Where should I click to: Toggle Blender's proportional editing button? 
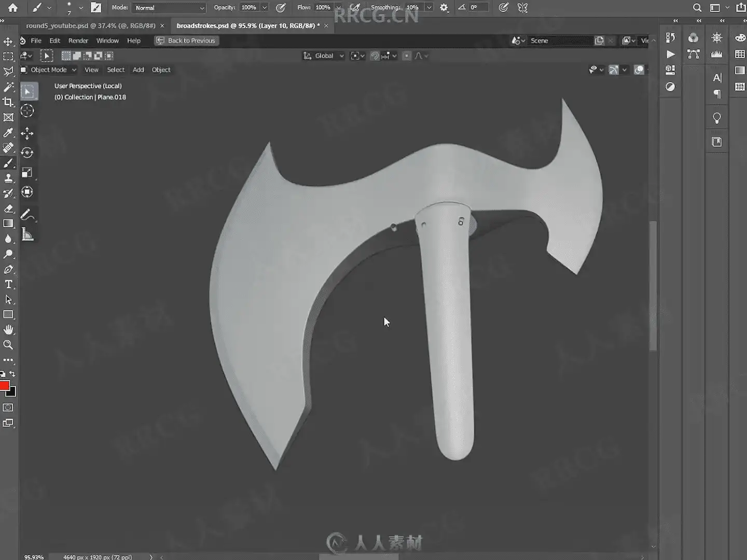(407, 56)
